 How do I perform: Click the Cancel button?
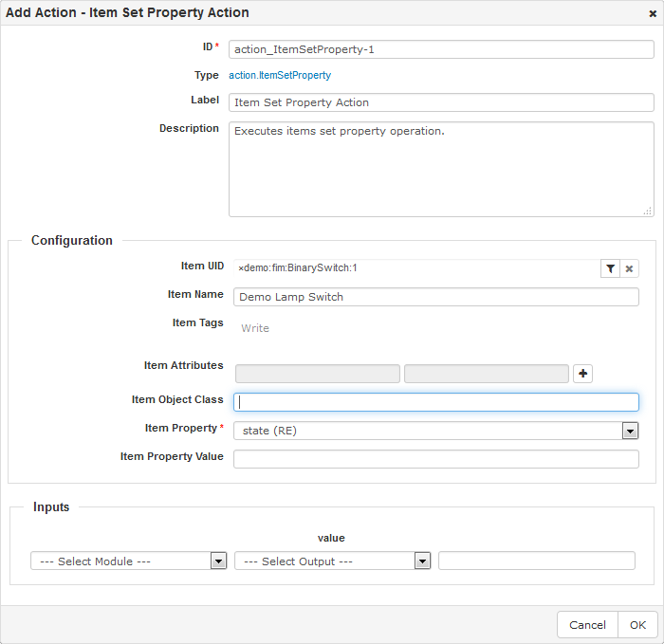coord(587,625)
